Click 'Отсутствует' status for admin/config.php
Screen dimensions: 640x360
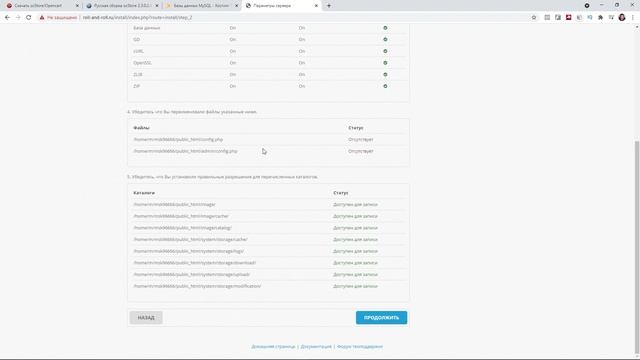click(x=361, y=151)
